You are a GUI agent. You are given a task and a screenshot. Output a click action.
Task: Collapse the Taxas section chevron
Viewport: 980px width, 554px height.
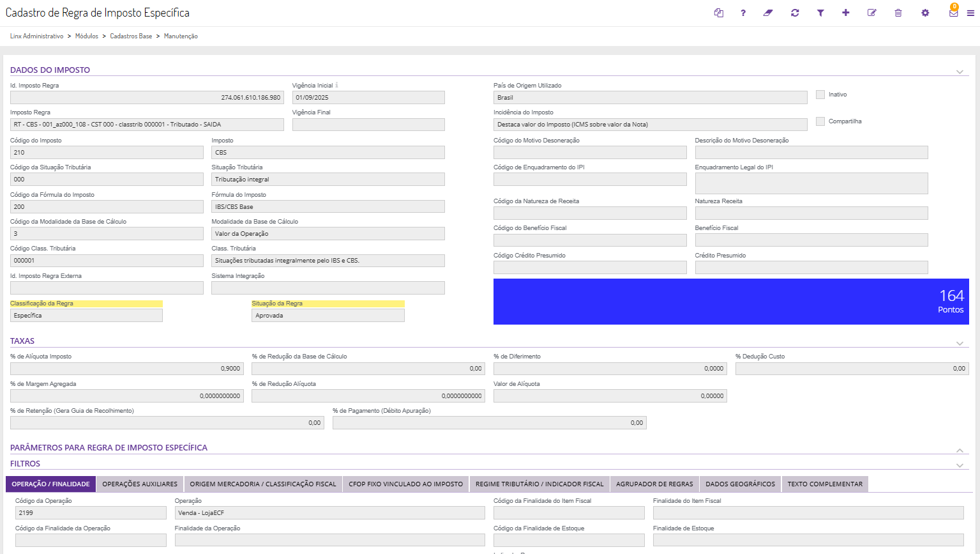(960, 343)
